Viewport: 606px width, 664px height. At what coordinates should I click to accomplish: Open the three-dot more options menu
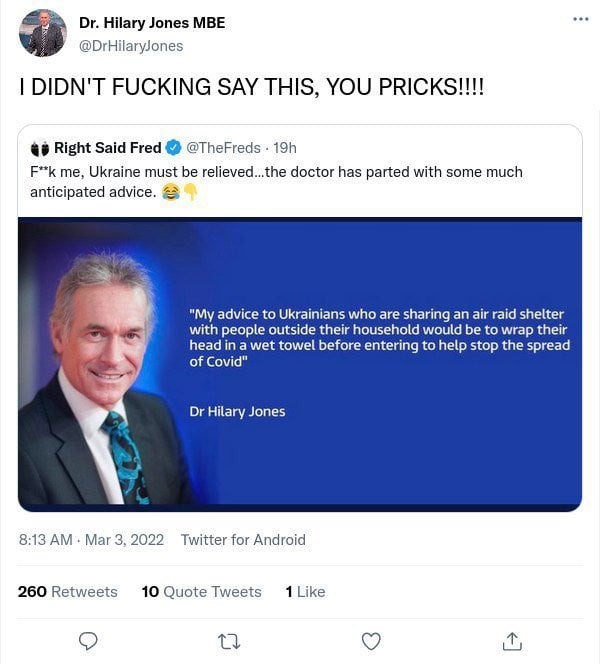click(580, 19)
